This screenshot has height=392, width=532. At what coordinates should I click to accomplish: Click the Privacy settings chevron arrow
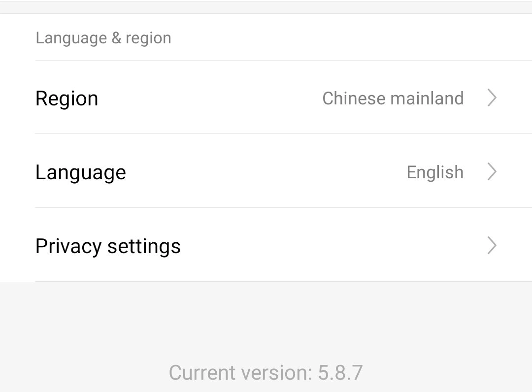pyautogui.click(x=492, y=245)
